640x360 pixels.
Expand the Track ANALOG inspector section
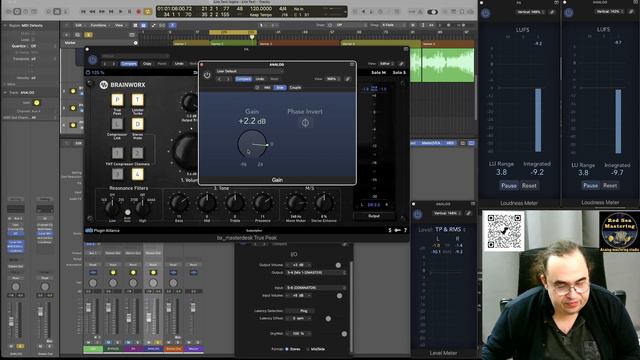tap(5, 93)
